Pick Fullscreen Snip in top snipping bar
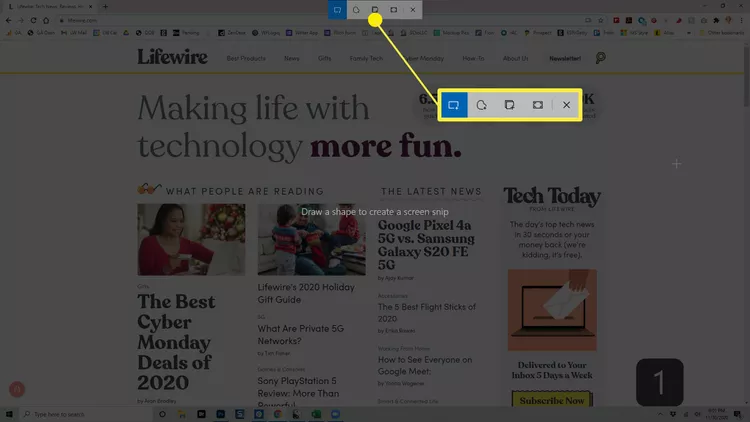The height and width of the screenshot is (422, 750). tap(394, 10)
